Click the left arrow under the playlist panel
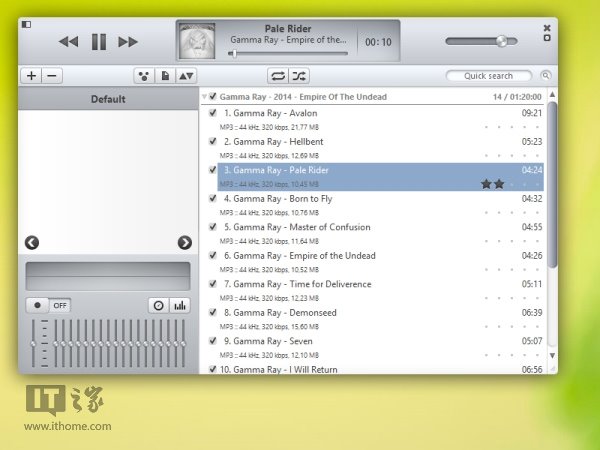This screenshot has height=450, width=600. pos(31,242)
